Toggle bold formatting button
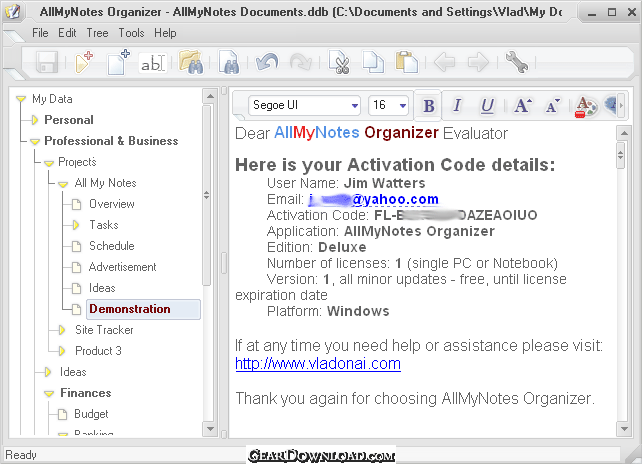 (428, 106)
